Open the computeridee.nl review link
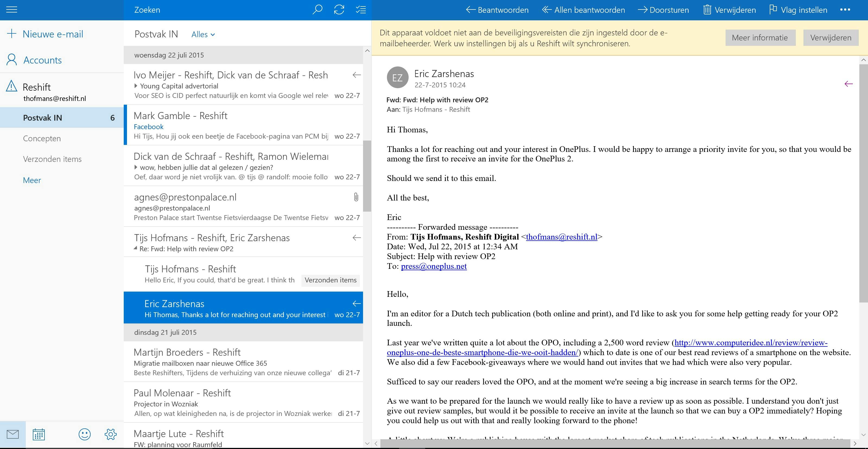This screenshot has height=449, width=868. click(x=751, y=343)
